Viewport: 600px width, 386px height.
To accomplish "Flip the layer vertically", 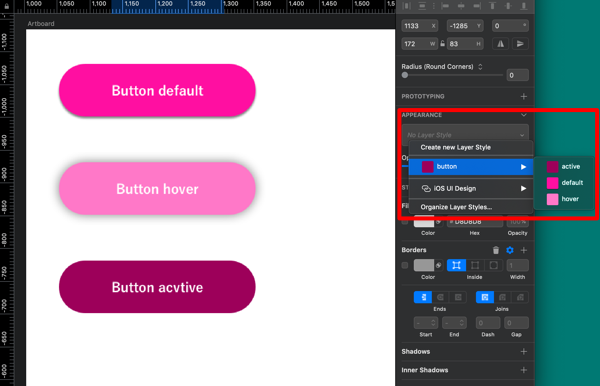I will pos(520,44).
